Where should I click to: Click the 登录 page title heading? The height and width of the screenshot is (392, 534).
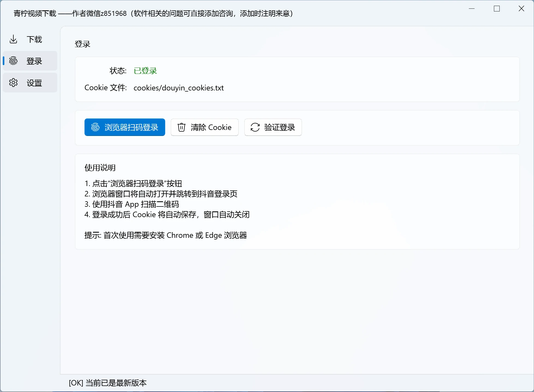coord(82,44)
